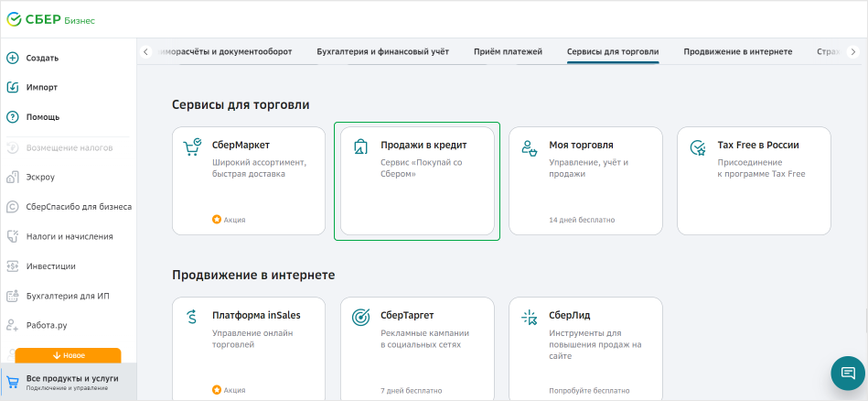Click the Работа.ру person icon
Screen dimensions: 868x401
click(12, 325)
